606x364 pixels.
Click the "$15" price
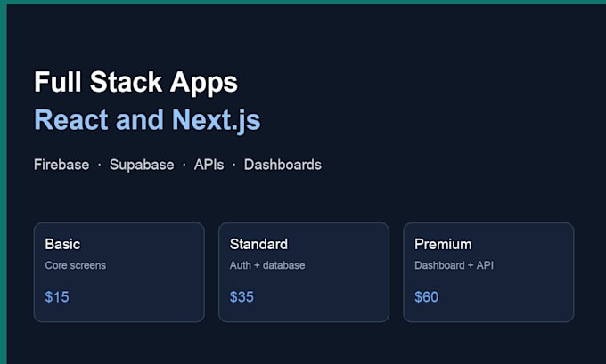(x=57, y=297)
